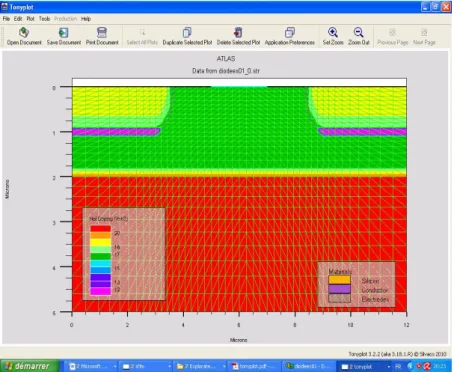The width and height of the screenshot is (454, 372).
Task: Click the Open Document toolbar icon
Action: 24,32
